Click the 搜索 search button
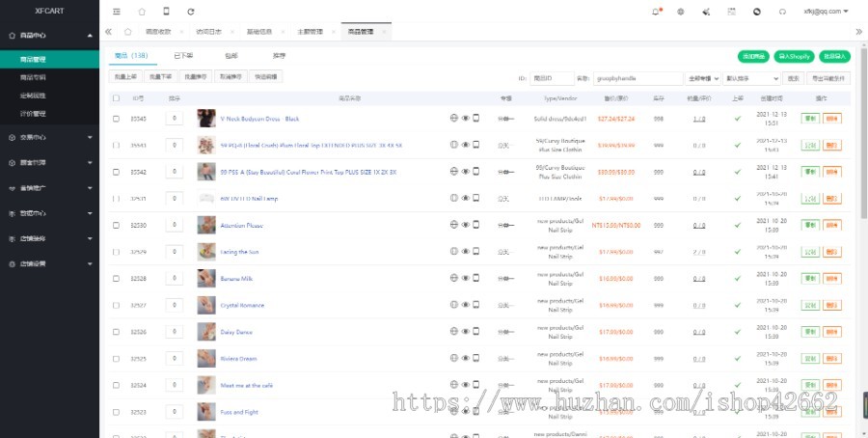868x438 pixels. pos(794,79)
